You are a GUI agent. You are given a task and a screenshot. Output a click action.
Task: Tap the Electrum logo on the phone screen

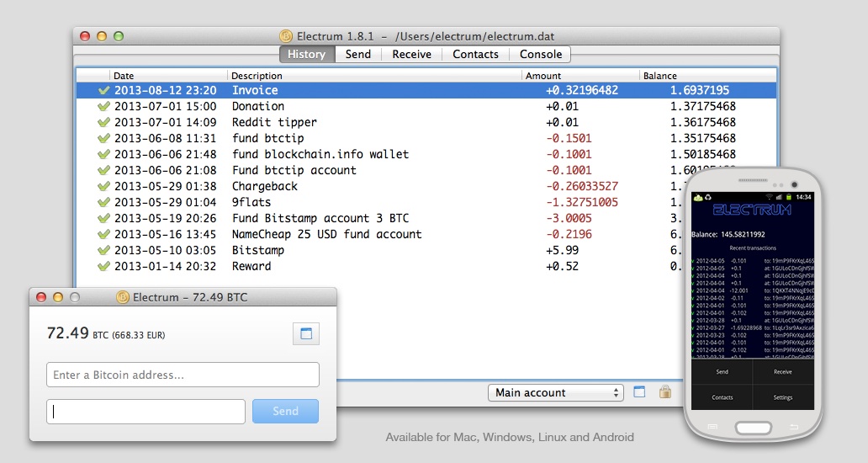coord(752,210)
